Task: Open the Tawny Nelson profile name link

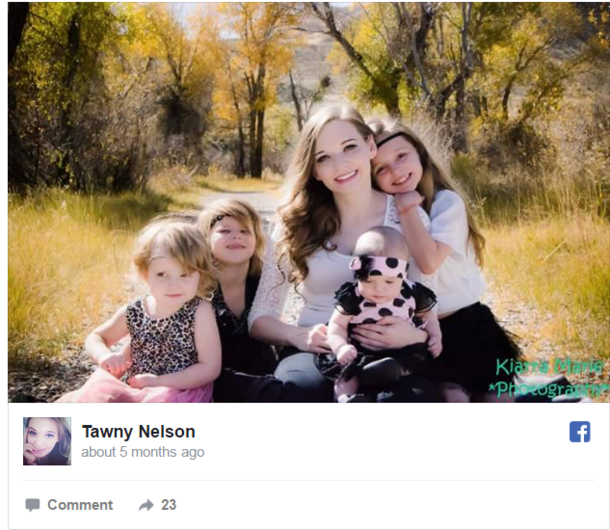Action: click(138, 432)
